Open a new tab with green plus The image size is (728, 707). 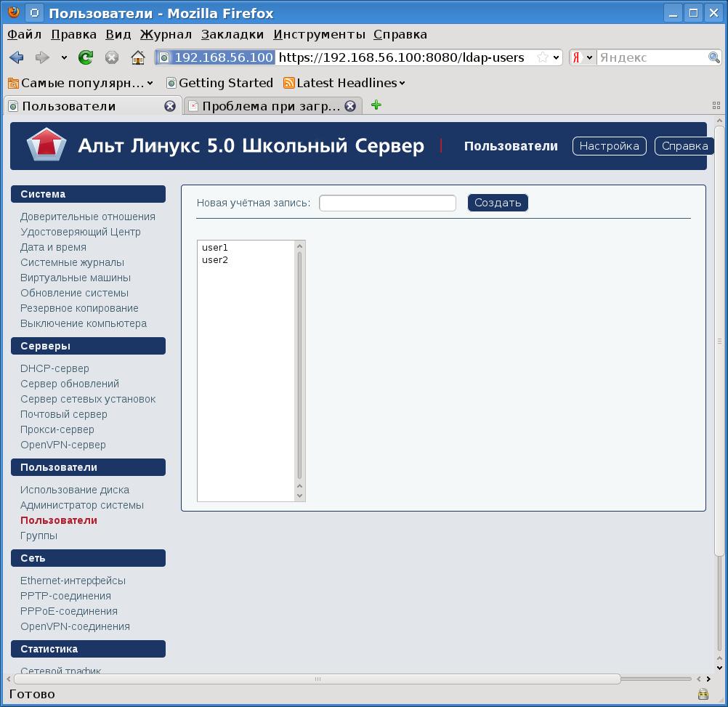pos(376,105)
